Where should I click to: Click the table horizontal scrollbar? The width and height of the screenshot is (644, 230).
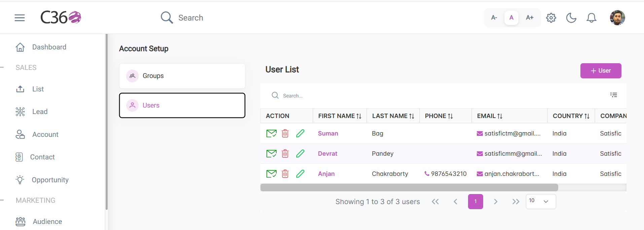[x=409, y=188]
